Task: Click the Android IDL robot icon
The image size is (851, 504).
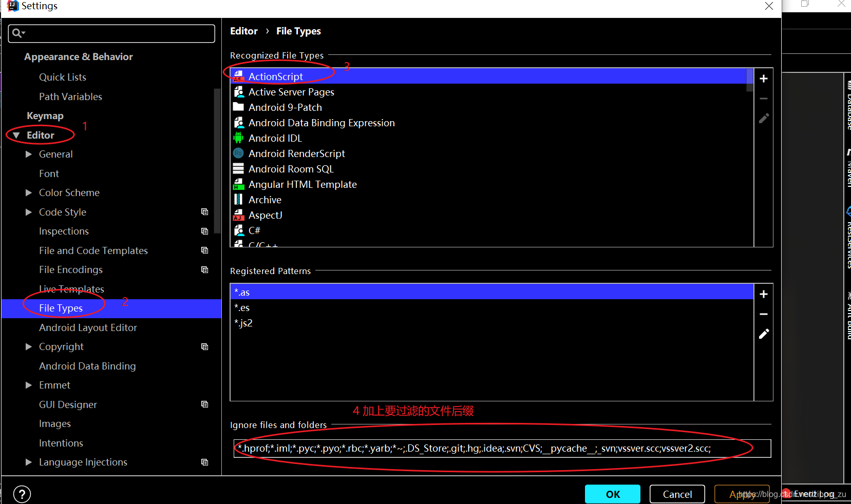Action: coord(238,138)
